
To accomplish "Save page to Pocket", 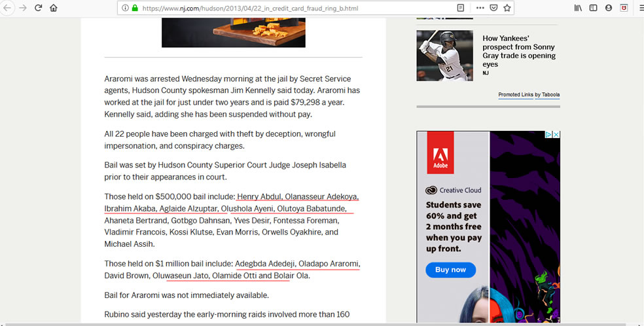I will tap(493, 8).
